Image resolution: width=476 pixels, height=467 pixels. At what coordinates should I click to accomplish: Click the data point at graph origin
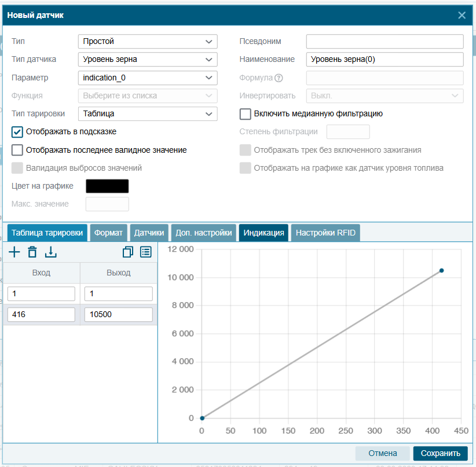(x=202, y=418)
